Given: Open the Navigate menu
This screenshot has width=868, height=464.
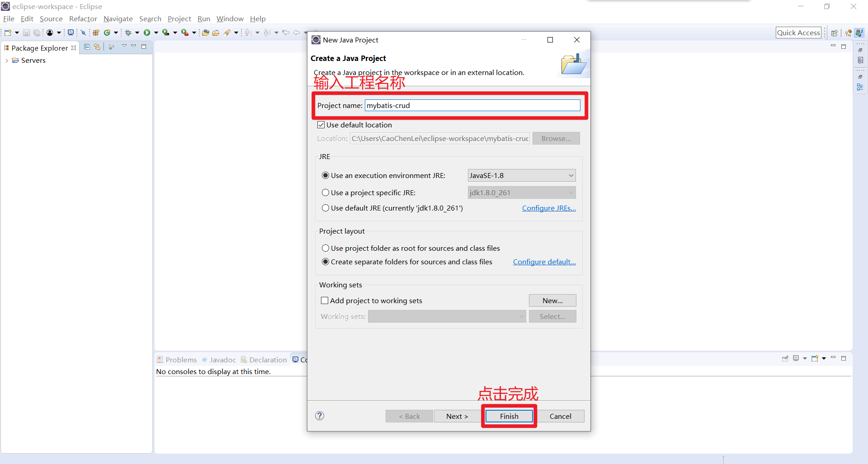Looking at the screenshot, I should [x=118, y=19].
